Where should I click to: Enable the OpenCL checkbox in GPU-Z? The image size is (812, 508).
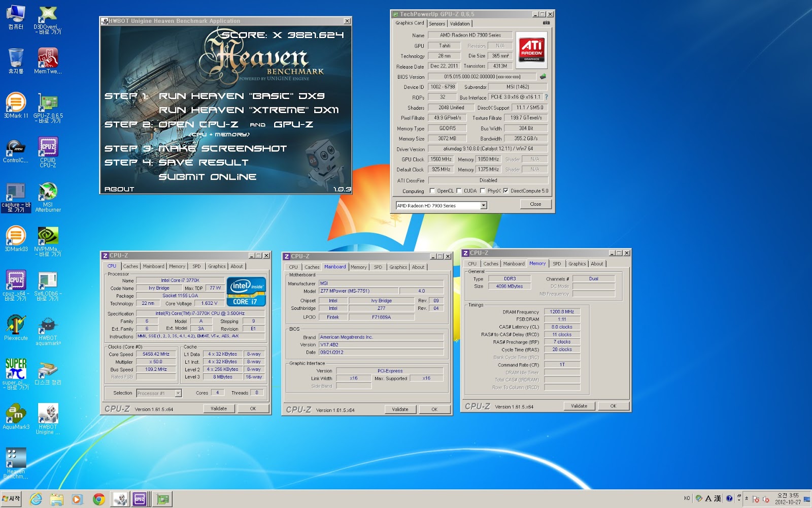point(432,191)
